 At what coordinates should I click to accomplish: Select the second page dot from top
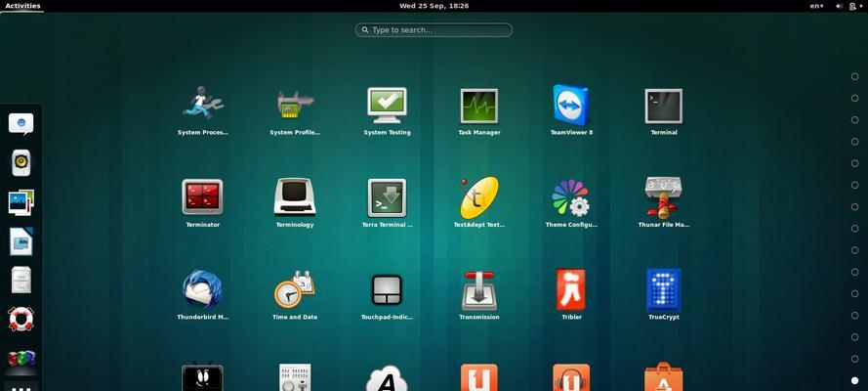854,98
